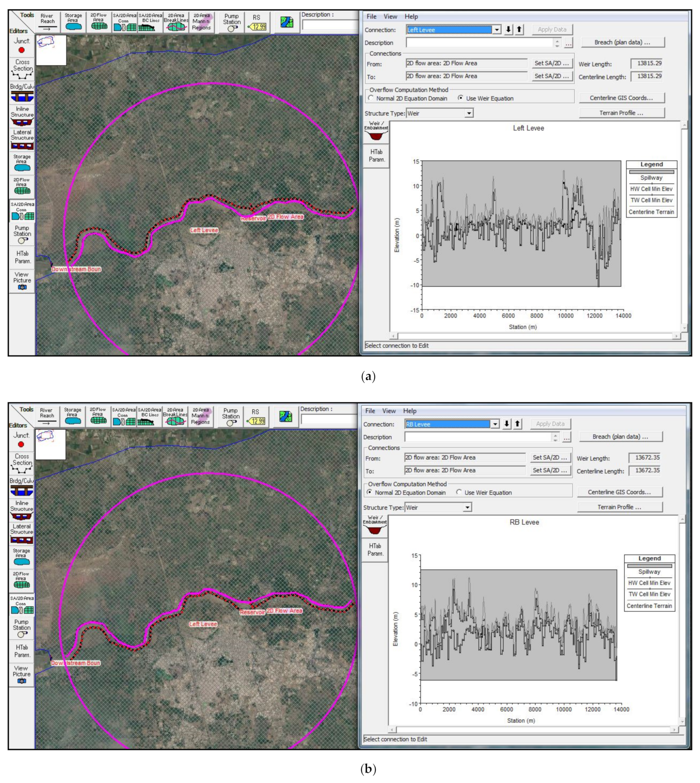Select Lateral Structure tool in figure (a)

click(22, 139)
